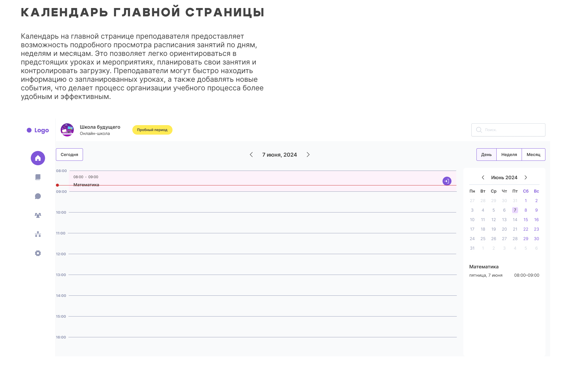
Task: Open the home dashboard icon in sidebar
Action: pos(38,158)
